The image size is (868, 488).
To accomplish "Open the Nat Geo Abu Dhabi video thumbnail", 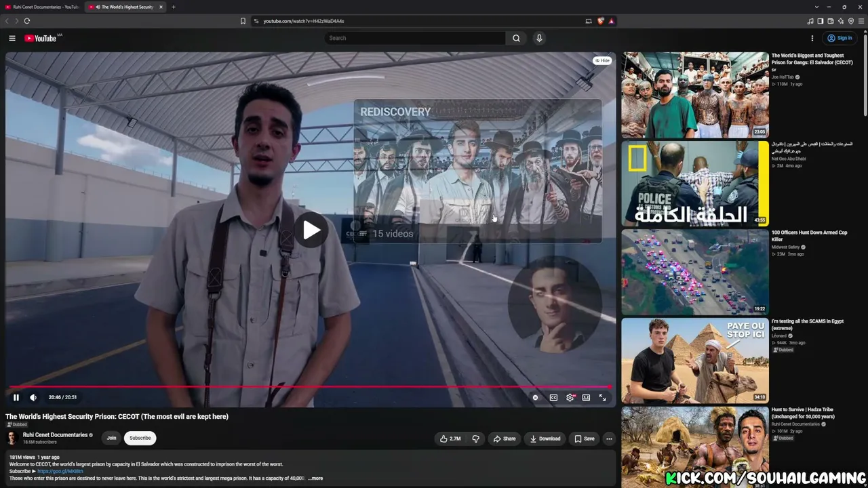I will click(x=695, y=183).
